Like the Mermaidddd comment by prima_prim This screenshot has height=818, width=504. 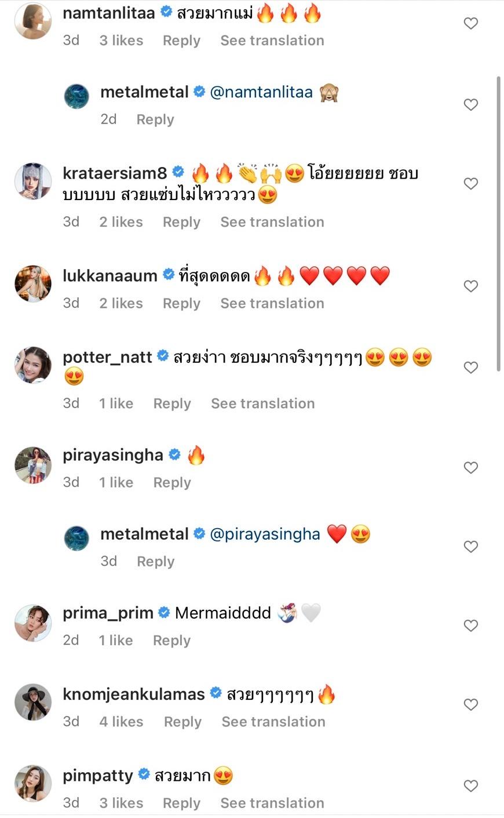click(471, 626)
